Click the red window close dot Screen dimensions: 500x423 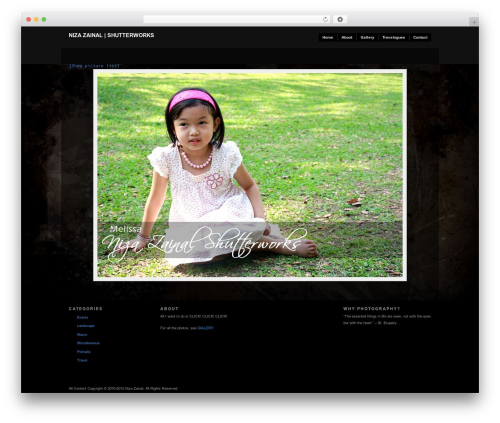[x=29, y=19]
